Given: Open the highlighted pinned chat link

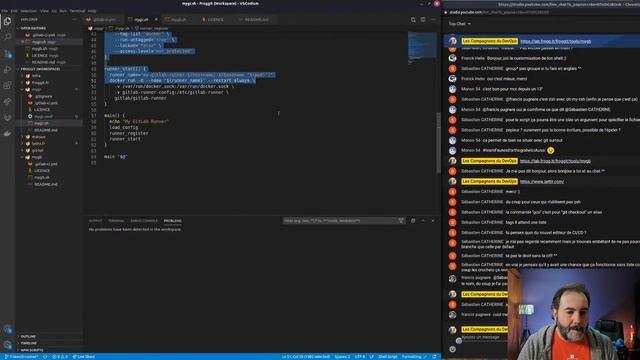Looking at the screenshot, I should tap(556, 41).
